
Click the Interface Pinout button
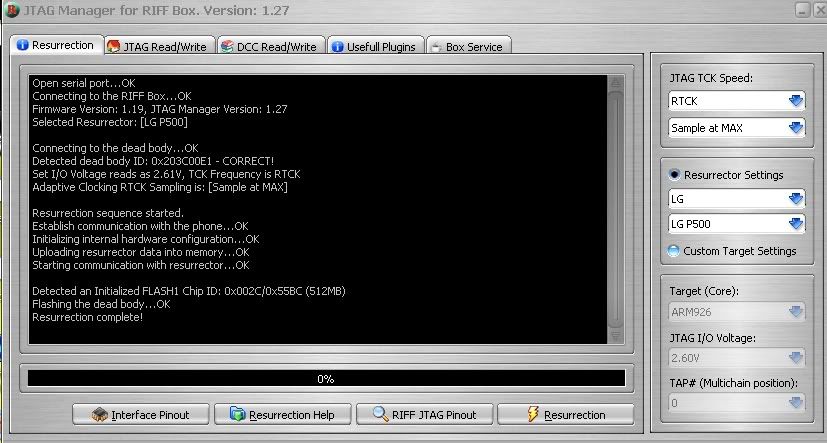coord(141,415)
